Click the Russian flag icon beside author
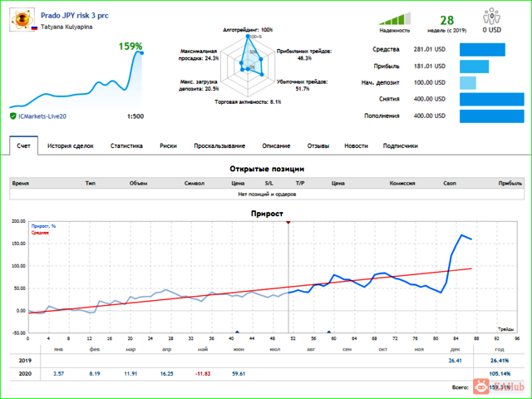Viewport: 532px width, 399px height. 34,27
